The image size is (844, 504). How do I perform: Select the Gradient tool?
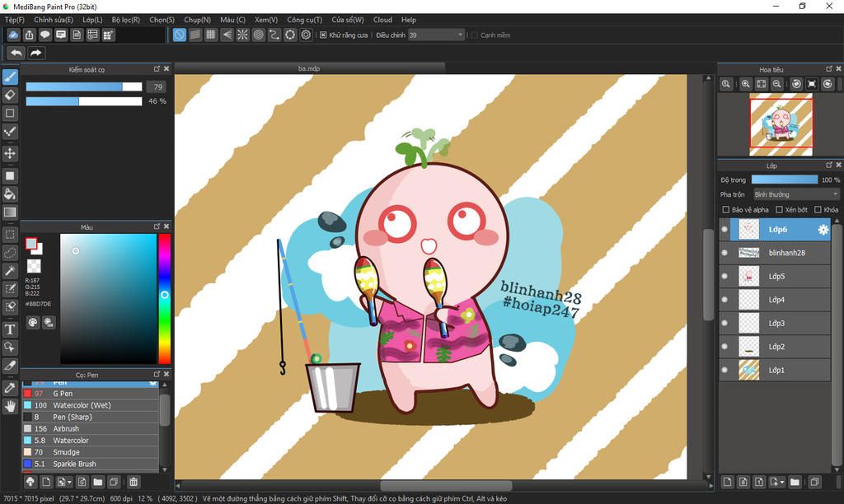(10, 212)
